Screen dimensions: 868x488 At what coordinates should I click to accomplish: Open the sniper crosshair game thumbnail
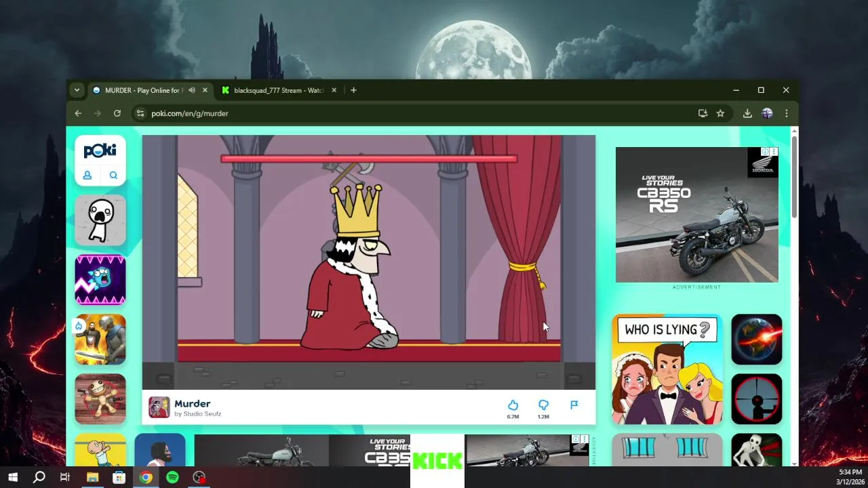(757, 399)
